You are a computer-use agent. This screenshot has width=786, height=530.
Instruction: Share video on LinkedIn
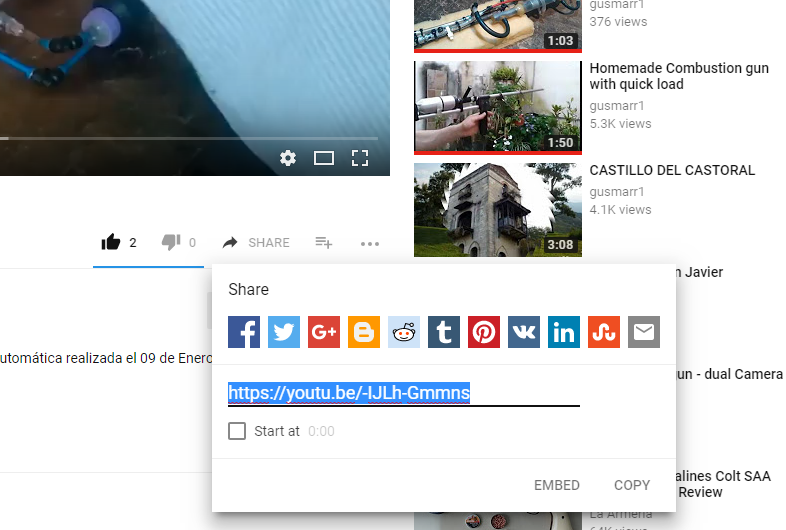[x=564, y=332]
